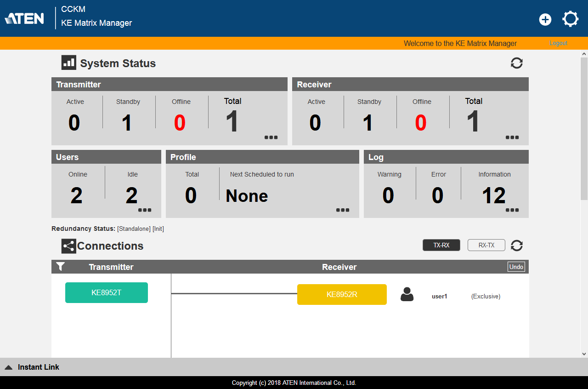Log out via the Logout link
This screenshot has height=389, width=588.
tap(558, 43)
